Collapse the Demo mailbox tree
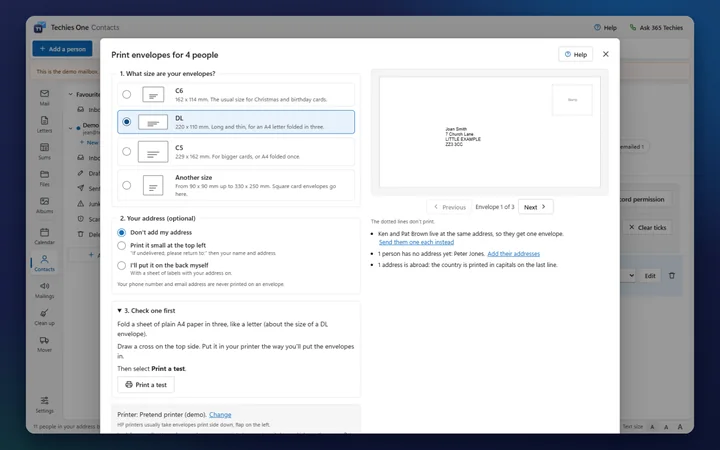 pos(71,128)
